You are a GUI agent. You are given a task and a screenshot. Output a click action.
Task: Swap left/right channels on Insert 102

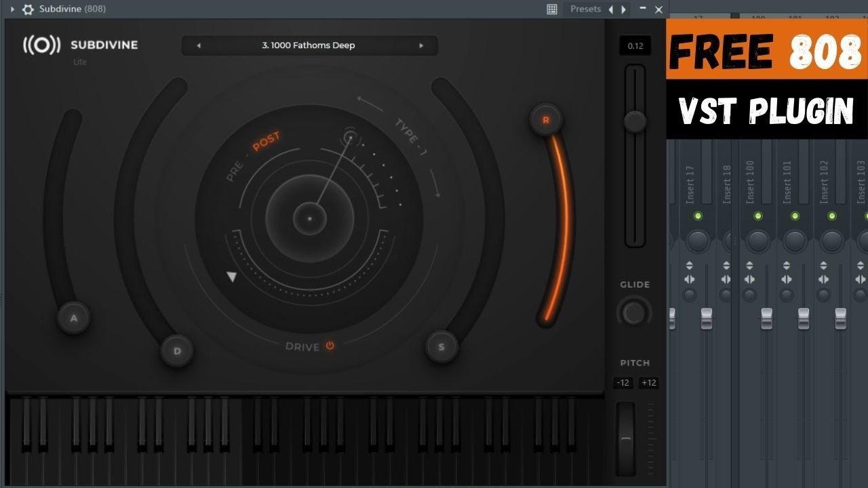click(824, 279)
